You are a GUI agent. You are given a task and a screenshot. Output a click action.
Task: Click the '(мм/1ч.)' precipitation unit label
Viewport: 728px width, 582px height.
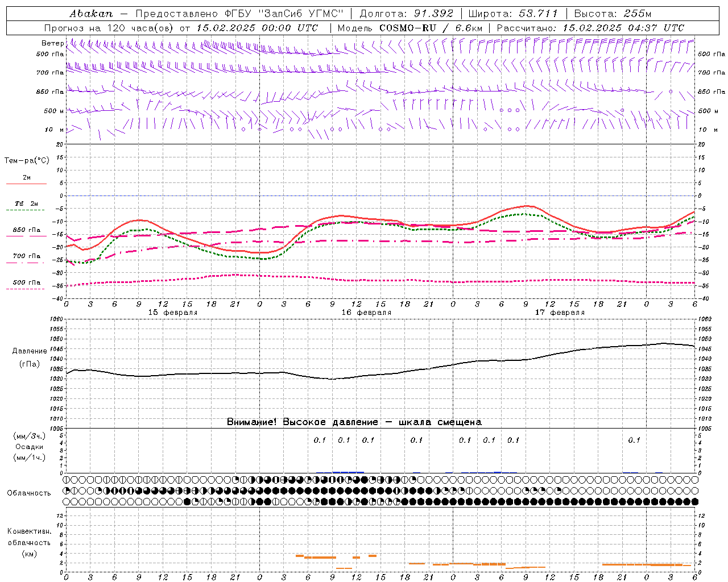pos(30,458)
